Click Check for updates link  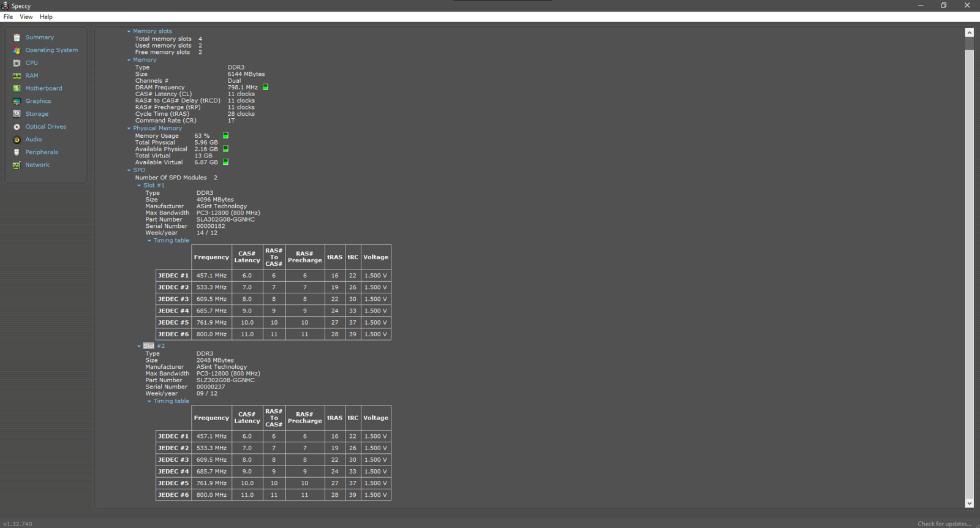tap(944, 524)
